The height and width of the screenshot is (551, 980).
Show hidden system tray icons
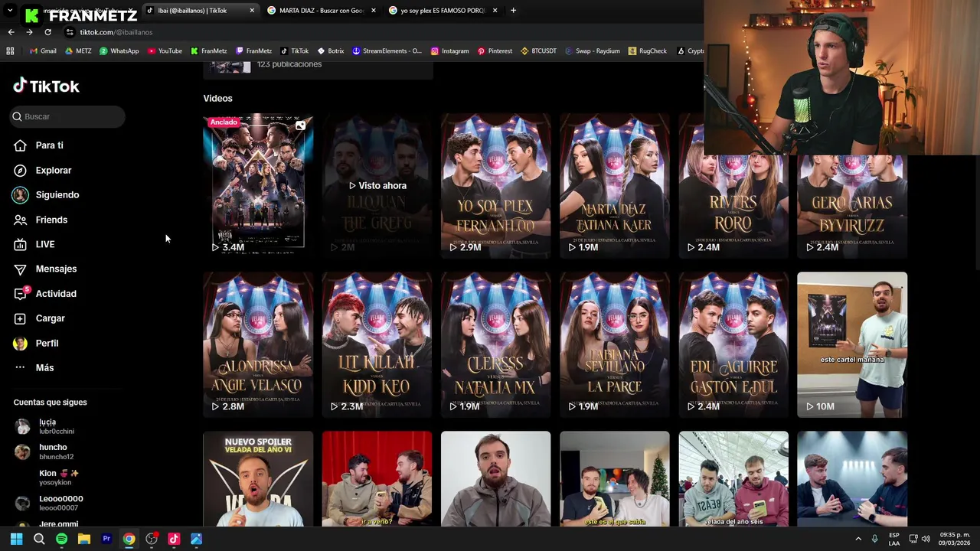(x=857, y=539)
